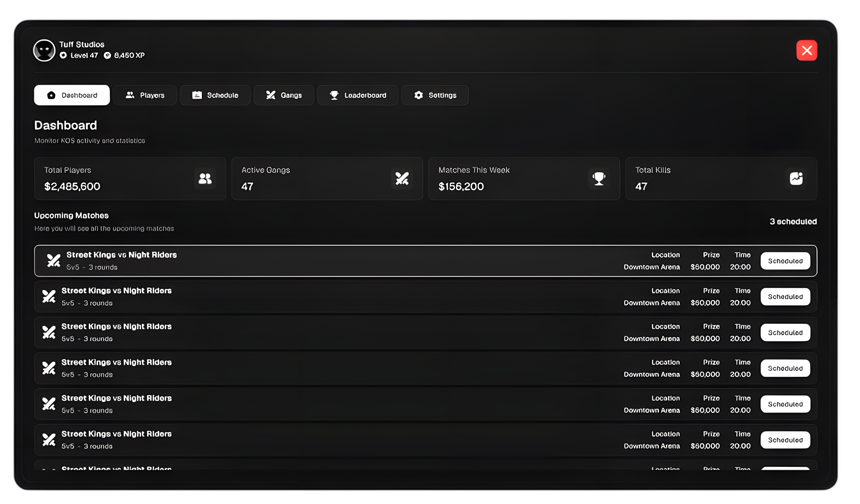Click the swords icon in the second match row
The image size is (860, 504).
tap(49, 297)
